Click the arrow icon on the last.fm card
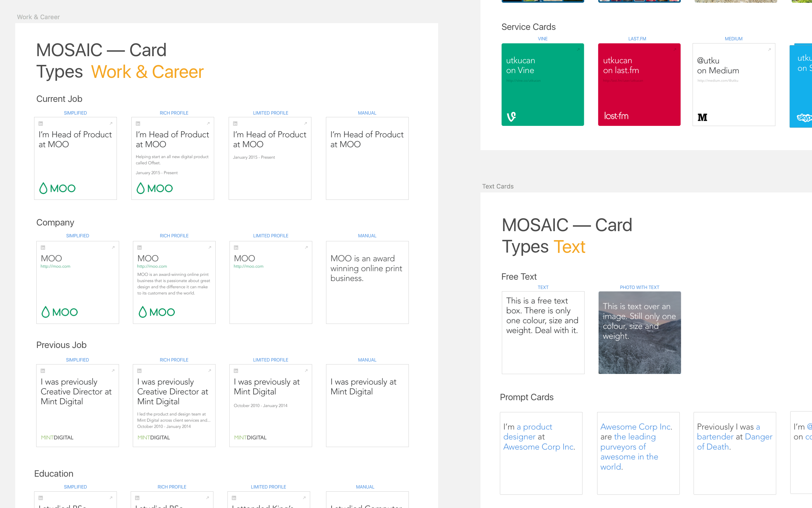 coord(675,50)
